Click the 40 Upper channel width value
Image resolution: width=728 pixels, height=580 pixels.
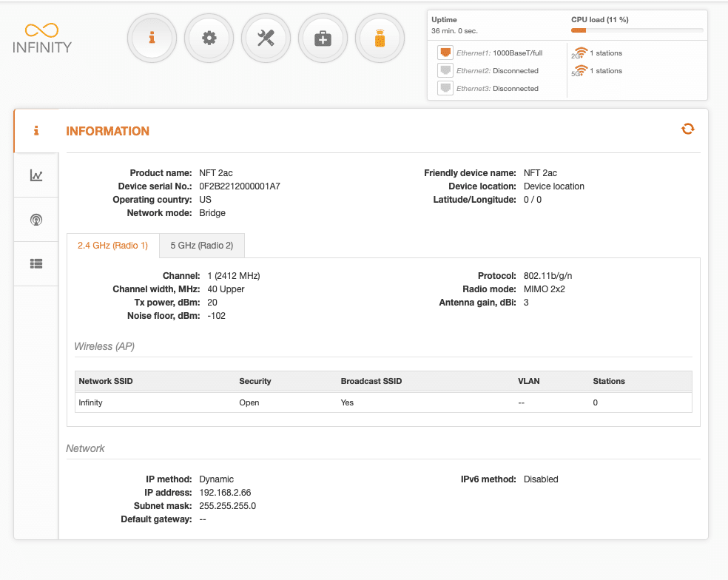[x=226, y=289]
